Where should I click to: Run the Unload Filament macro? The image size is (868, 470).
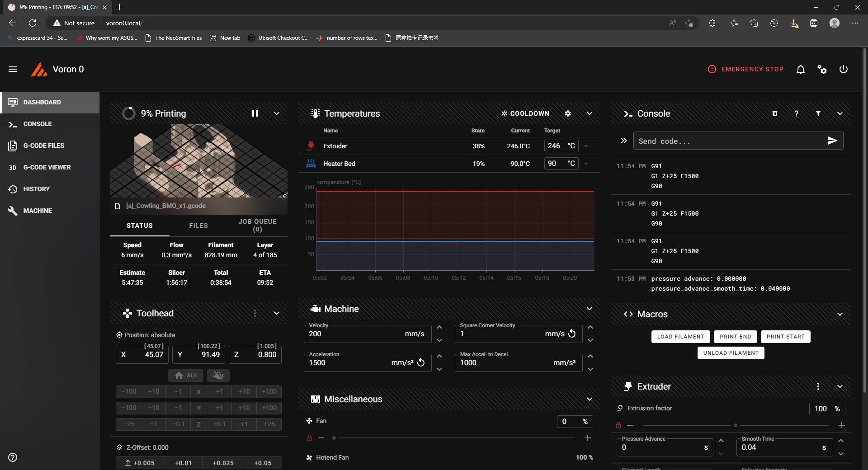pyautogui.click(x=731, y=353)
